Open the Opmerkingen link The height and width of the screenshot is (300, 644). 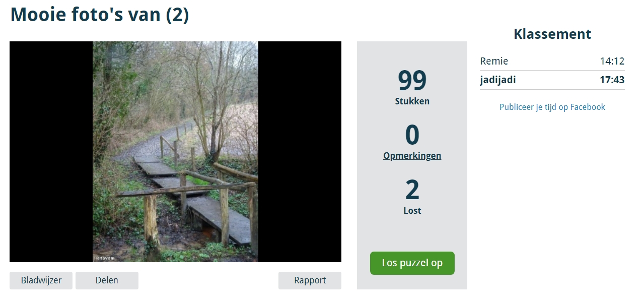pyautogui.click(x=412, y=156)
